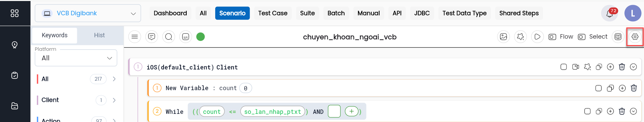Delete the While step
644x122 pixels.
point(622,111)
